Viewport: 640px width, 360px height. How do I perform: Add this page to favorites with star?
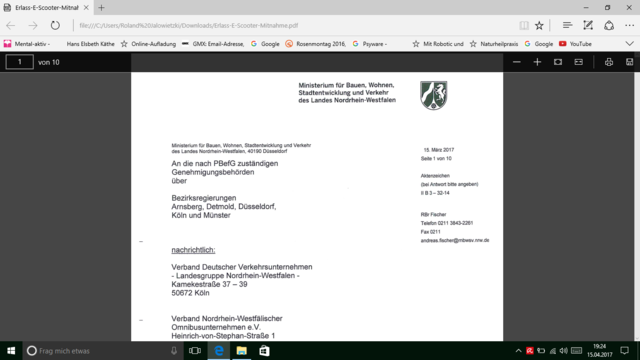click(x=539, y=25)
